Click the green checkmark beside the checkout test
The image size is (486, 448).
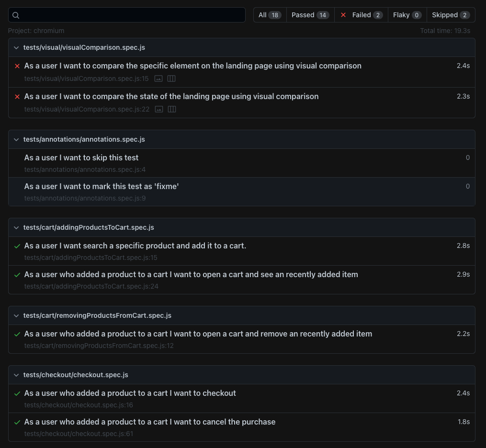point(17,393)
